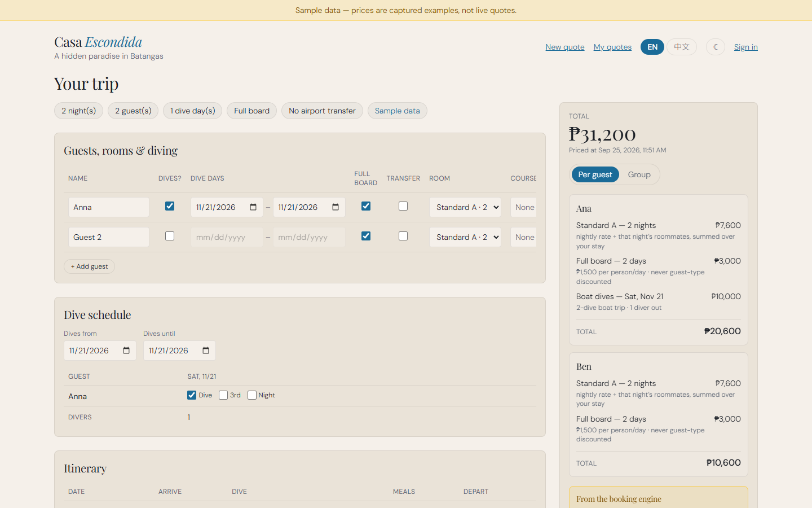Select EN language option
This screenshot has width=812, height=508.
coord(652,47)
